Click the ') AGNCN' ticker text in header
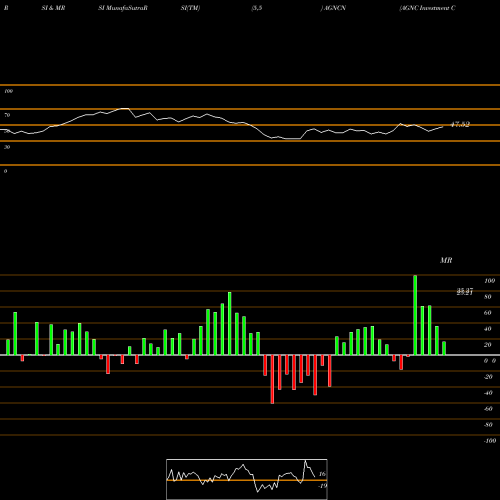 pos(333,8)
